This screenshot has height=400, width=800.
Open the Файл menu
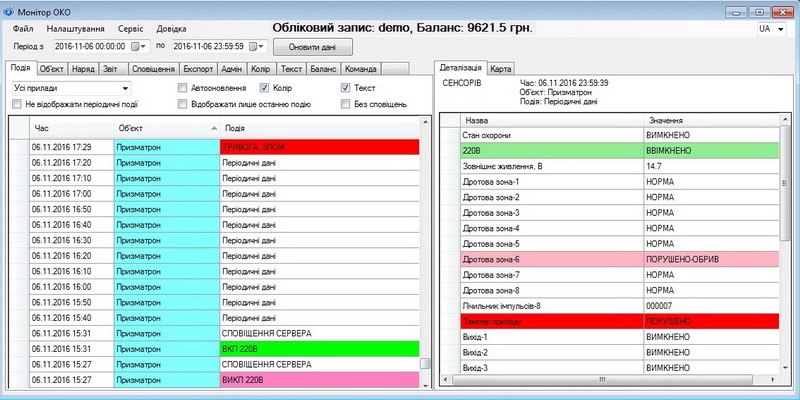[23, 29]
